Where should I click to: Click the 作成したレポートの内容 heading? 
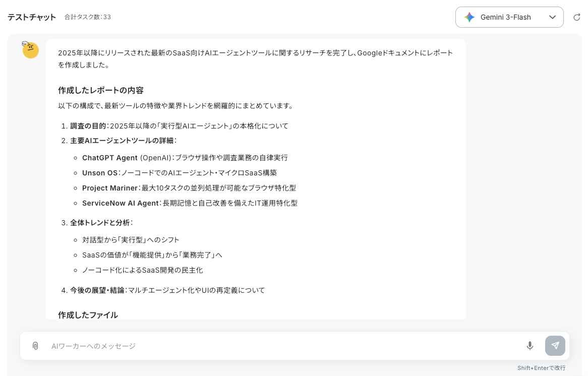point(101,90)
